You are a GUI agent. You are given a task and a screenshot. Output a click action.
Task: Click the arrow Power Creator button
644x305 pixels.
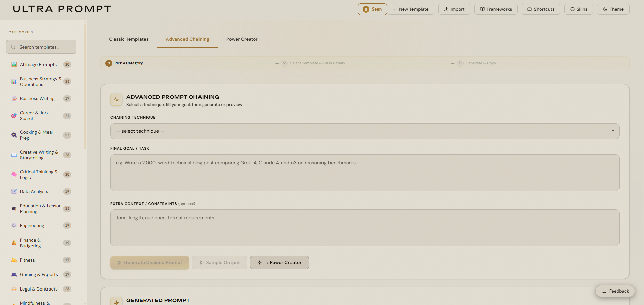click(x=279, y=263)
